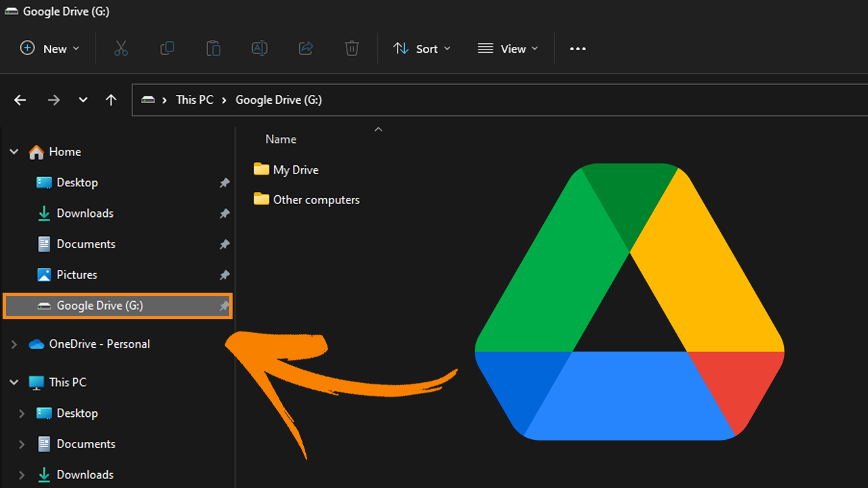This screenshot has width=868, height=488.
Task: Click pin icon next to pinned Downloads
Action: point(224,213)
